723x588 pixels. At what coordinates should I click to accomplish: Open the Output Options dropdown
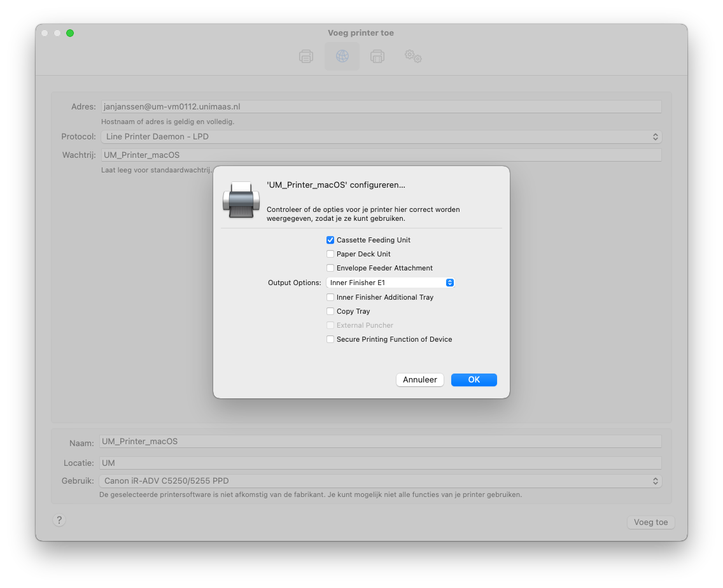[390, 283]
